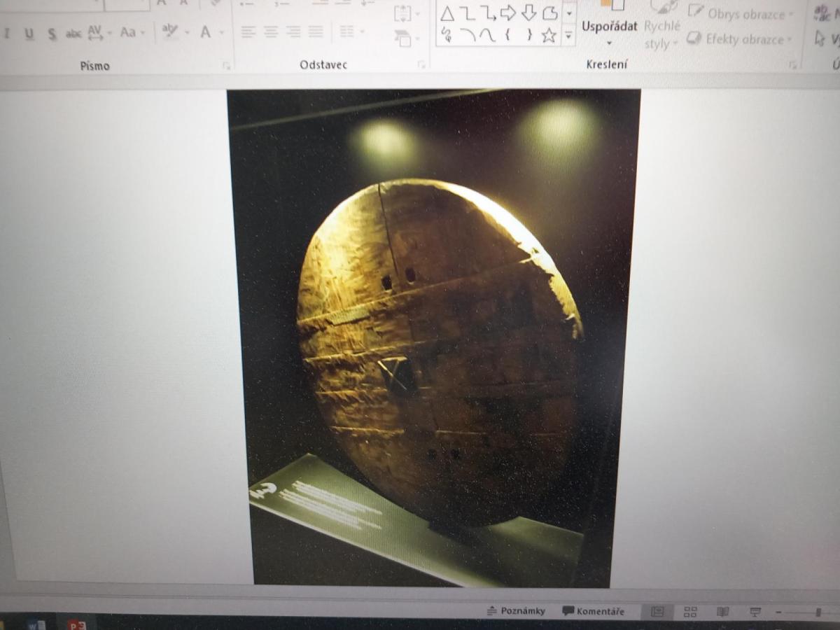This screenshot has width=840, height=630.
Task: Open the align text vertically menu
Action: tap(407, 13)
